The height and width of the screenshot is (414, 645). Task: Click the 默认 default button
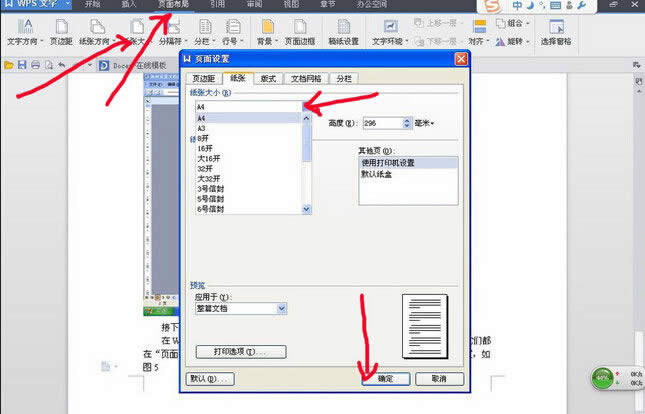pos(210,379)
